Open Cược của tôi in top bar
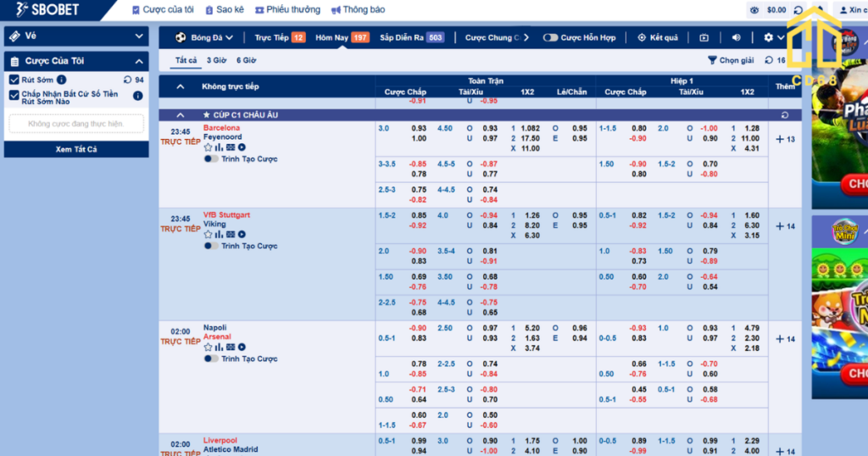 click(x=163, y=9)
